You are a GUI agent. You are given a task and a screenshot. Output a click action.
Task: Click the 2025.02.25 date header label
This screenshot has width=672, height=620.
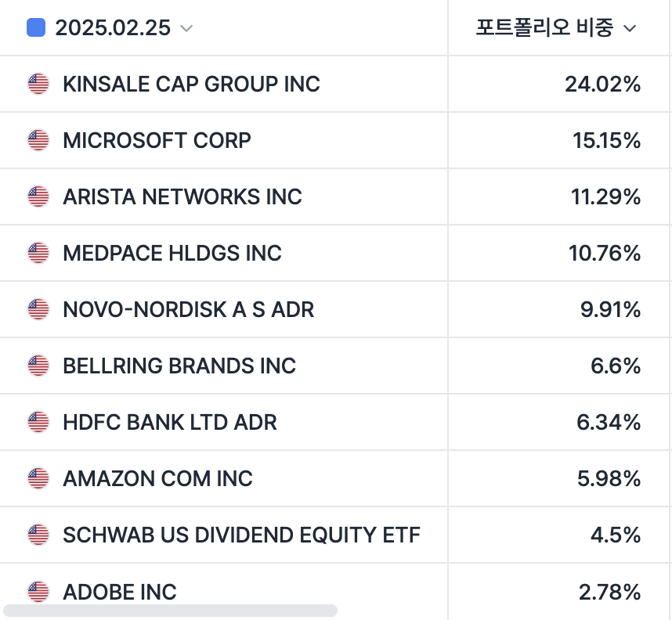(113, 28)
